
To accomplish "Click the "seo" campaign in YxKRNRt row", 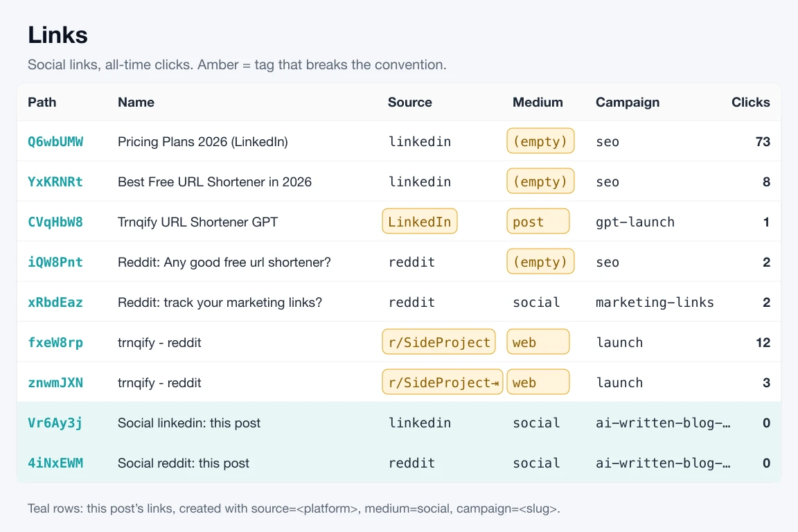I will [608, 182].
